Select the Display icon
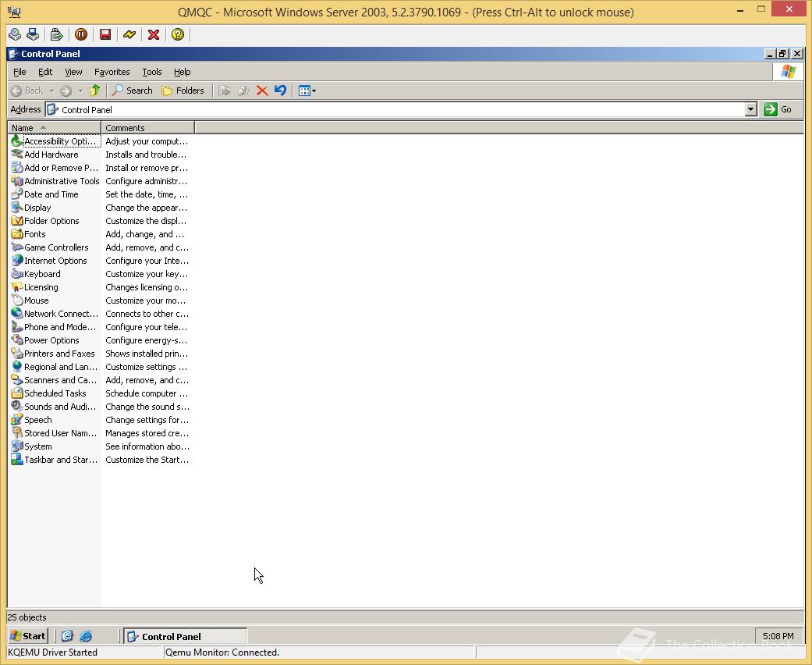Screen dimensions: 812x665 tap(17, 208)
